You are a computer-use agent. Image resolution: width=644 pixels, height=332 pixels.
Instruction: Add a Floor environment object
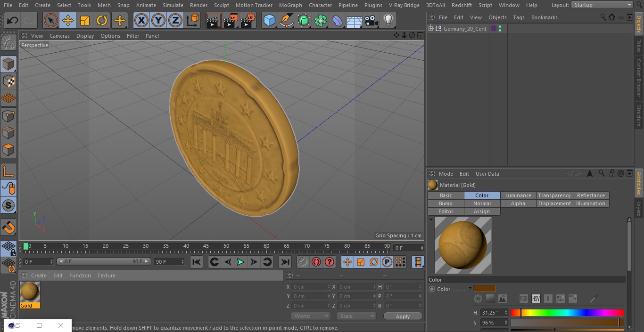tap(354, 20)
